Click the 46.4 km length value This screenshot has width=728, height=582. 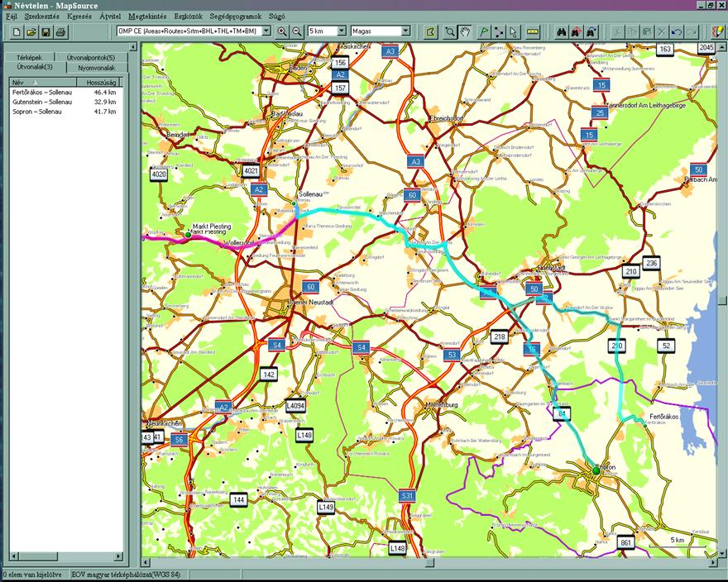(x=105, y=93)
